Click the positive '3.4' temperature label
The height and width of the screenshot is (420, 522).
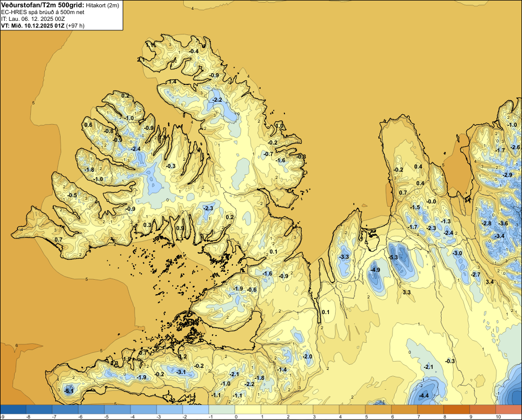coord(490,282)
